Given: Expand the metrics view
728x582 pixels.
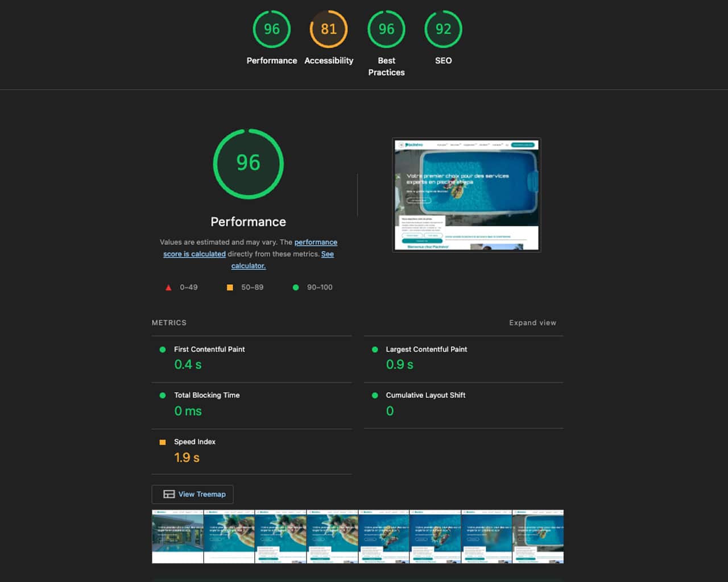Looking at the screenshot, I should coord(532,323).
